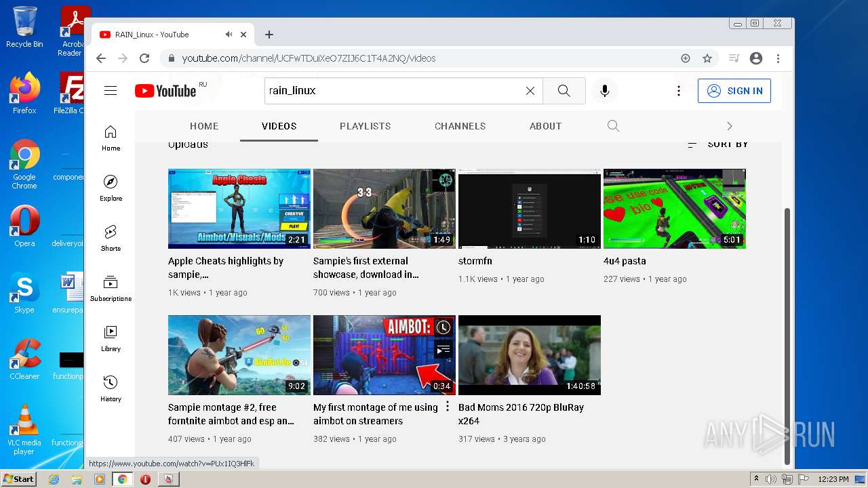Open the stormfn video thumbnail

[530, 209]
